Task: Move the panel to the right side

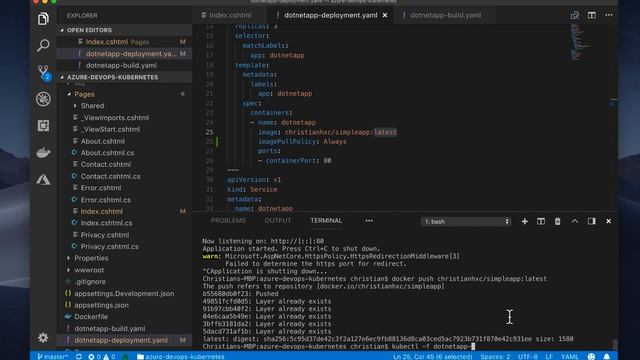Action: (x=591, y=221)
